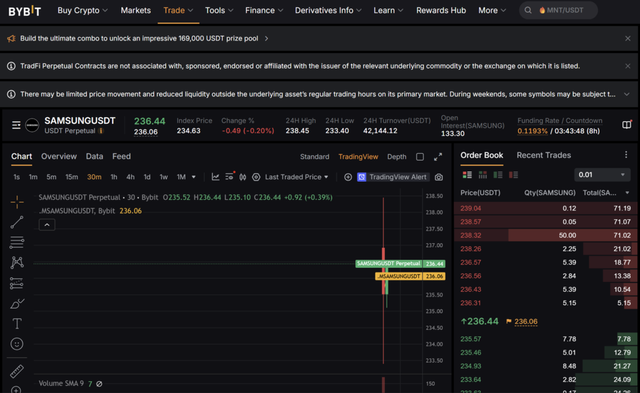Open the trading pairs list hamburger icon
The height and width of the screenshot is (393, 640).
click(x=16, y=125)
